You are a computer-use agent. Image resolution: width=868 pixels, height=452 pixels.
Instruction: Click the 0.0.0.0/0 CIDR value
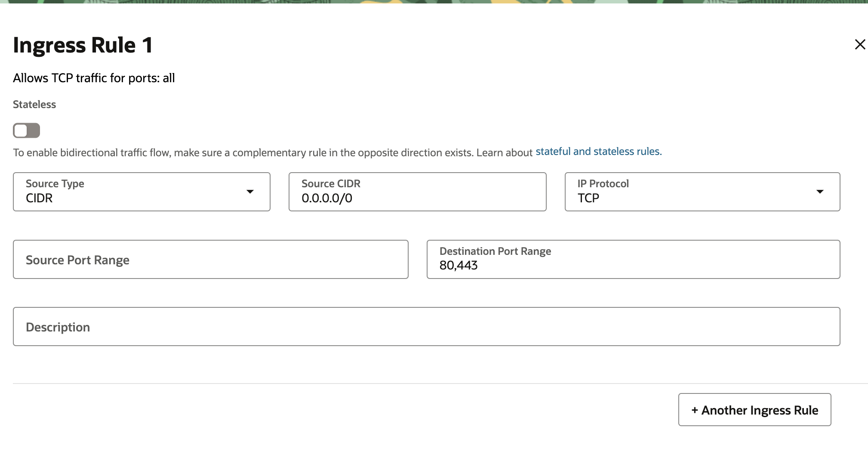(327, 198)
